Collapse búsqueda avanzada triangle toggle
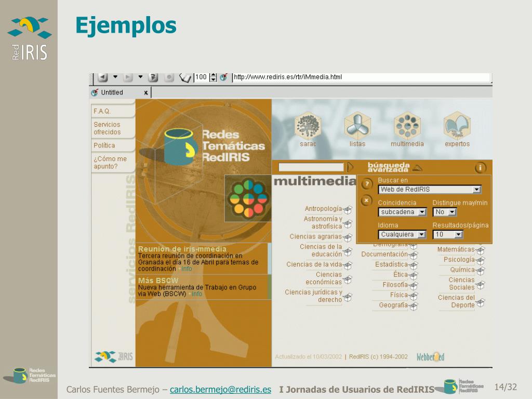 tap(418, 168)
